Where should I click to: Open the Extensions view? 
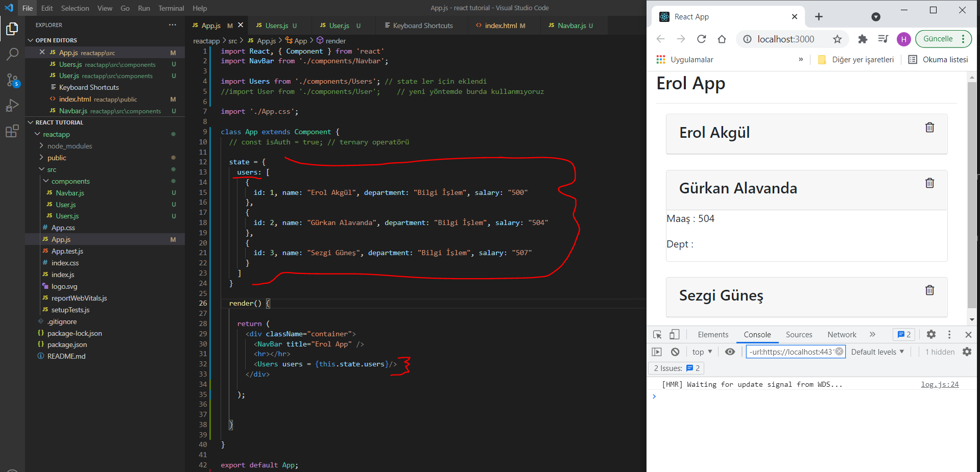point(12,132)
